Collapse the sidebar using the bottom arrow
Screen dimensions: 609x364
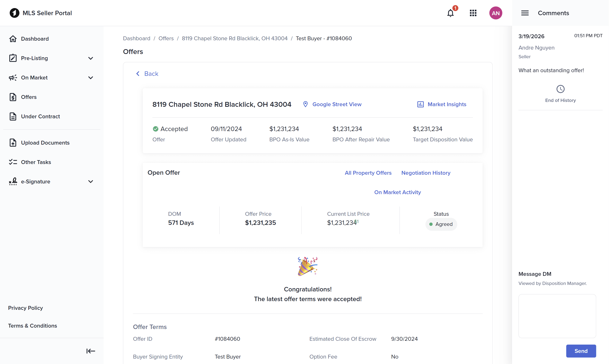click(90, 351)
